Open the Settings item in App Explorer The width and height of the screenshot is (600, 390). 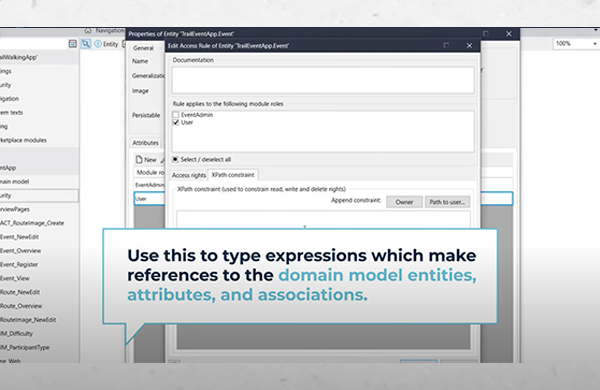click(6, 71)
